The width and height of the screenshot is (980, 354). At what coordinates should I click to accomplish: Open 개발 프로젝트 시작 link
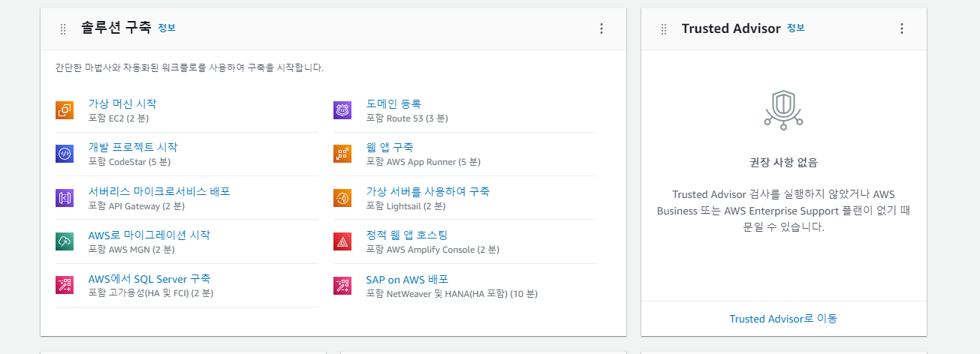[133, 147]
